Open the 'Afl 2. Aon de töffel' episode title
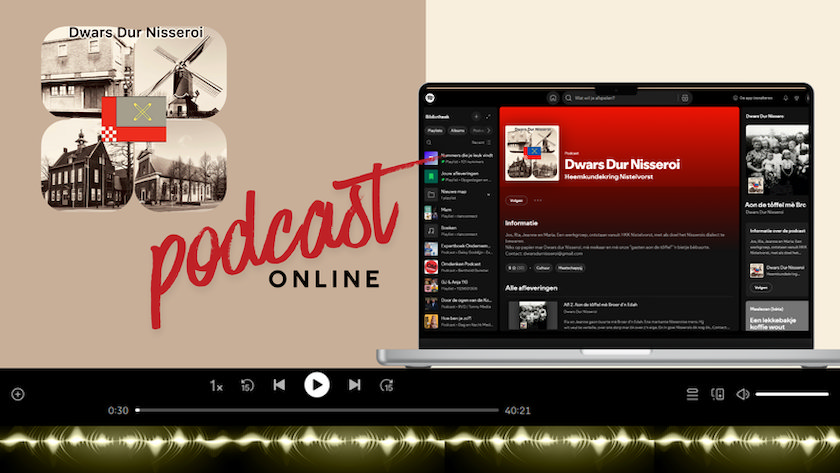This screenshot has width=840, height=473. click(600, 304)
